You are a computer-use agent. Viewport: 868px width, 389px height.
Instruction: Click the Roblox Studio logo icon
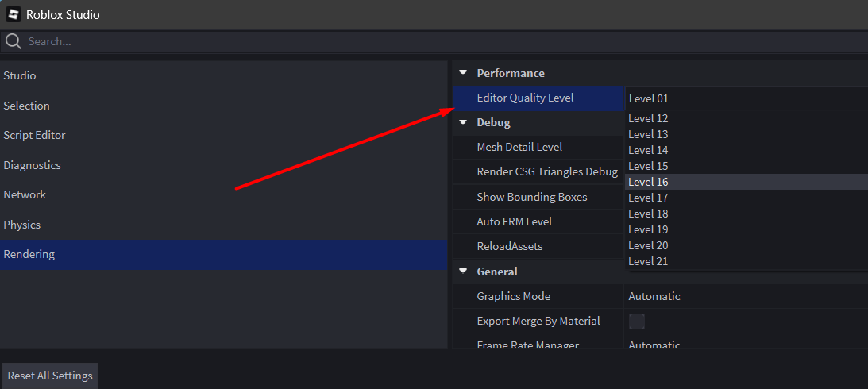point(14,14)
